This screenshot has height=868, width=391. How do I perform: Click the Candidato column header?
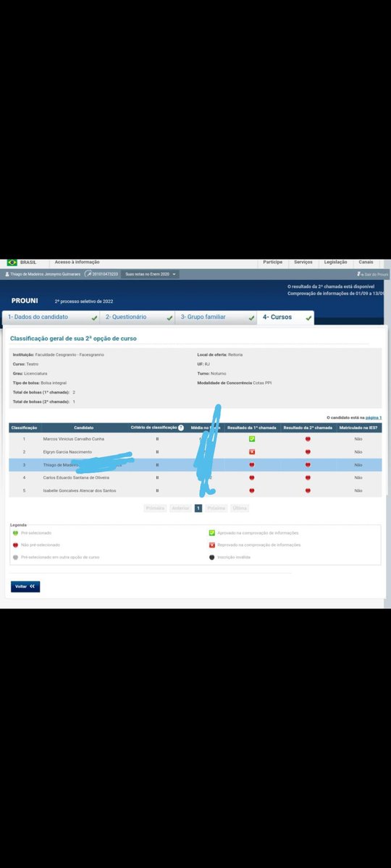[x=83, y=428]
